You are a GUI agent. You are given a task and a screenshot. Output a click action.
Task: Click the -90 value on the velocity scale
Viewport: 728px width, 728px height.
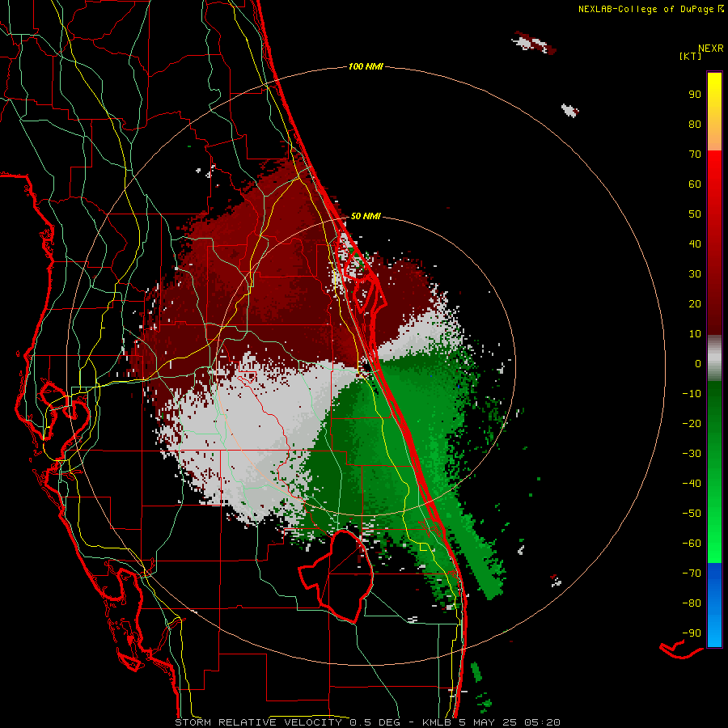(x=692, y=633)
